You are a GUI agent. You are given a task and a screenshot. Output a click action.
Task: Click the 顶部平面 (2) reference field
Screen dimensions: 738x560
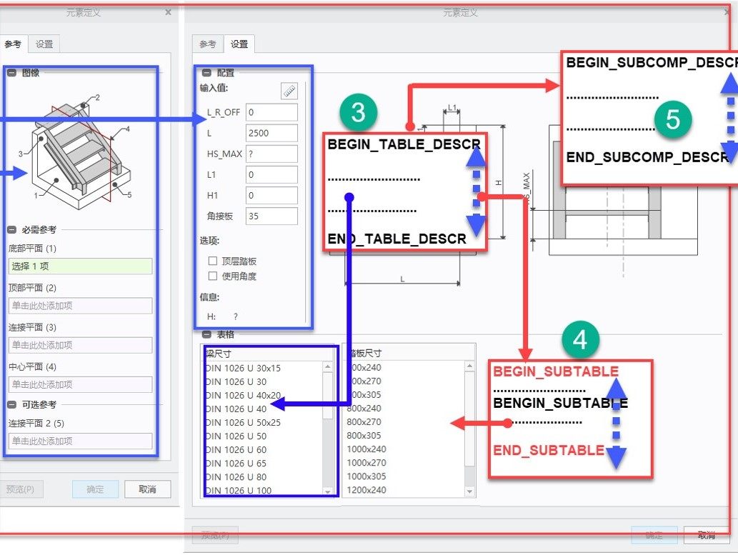click(81, 306)
